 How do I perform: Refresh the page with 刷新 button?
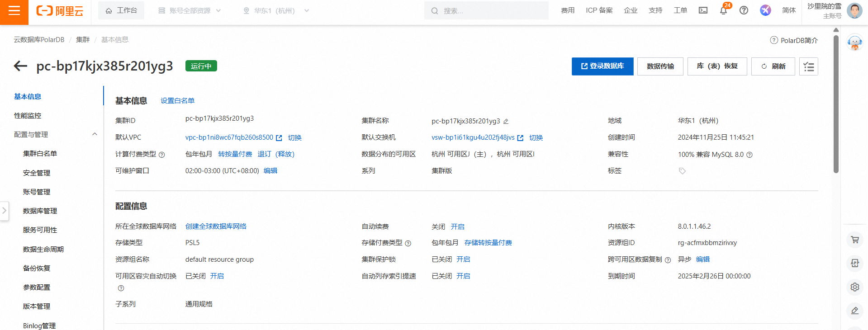[773, 66]
